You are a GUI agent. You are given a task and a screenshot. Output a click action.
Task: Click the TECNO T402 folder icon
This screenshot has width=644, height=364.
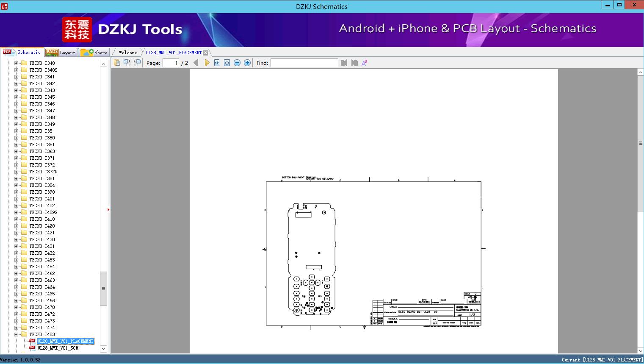click(24, 206)
